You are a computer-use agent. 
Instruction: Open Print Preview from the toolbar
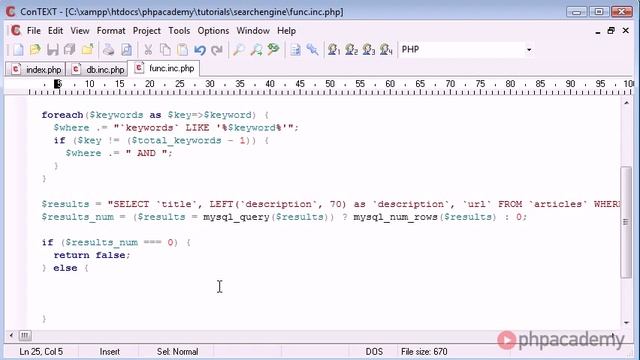pos(127,50)
